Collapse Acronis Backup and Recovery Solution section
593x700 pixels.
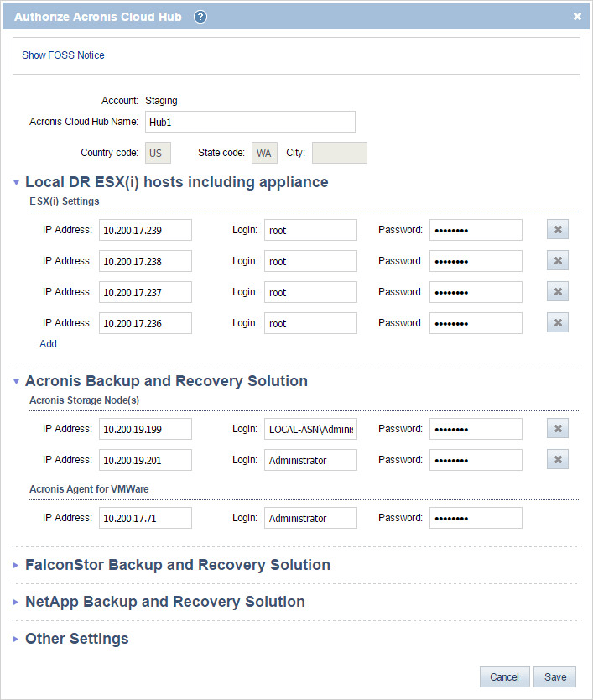click(17, 382)
